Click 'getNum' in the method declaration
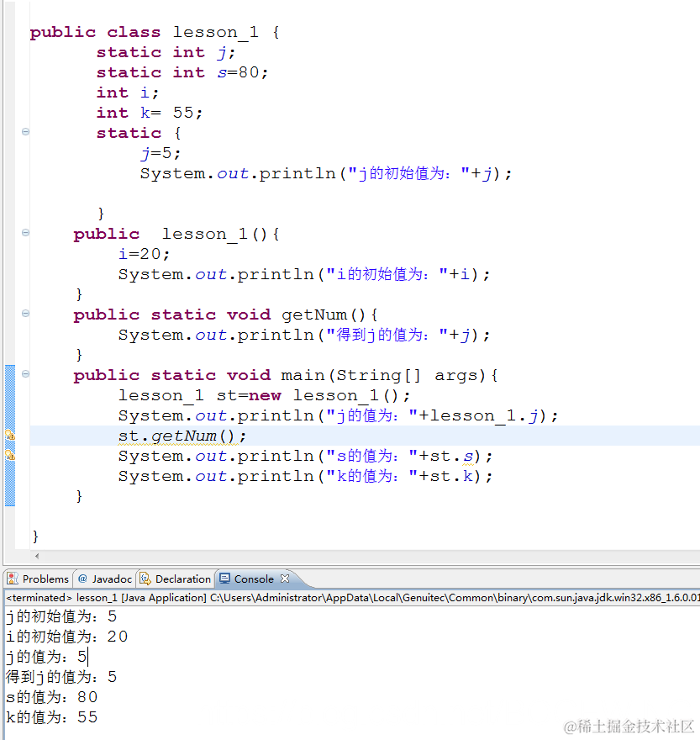The height and width of the screenshot is (740, 700). [314, 314]
